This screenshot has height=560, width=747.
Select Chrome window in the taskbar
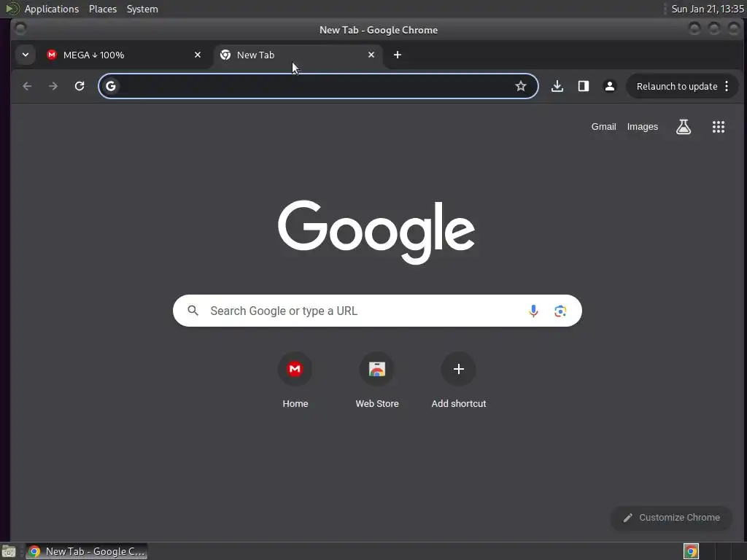86,551
